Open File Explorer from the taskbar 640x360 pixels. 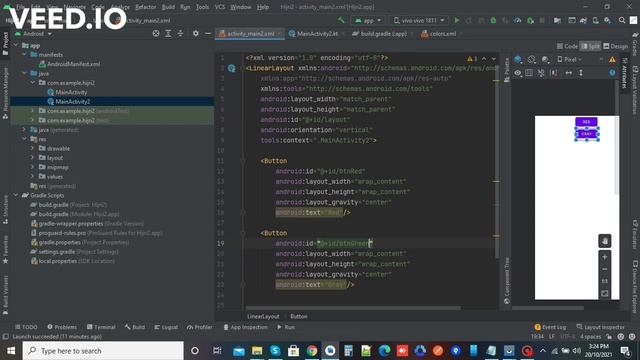pos(257,351)
